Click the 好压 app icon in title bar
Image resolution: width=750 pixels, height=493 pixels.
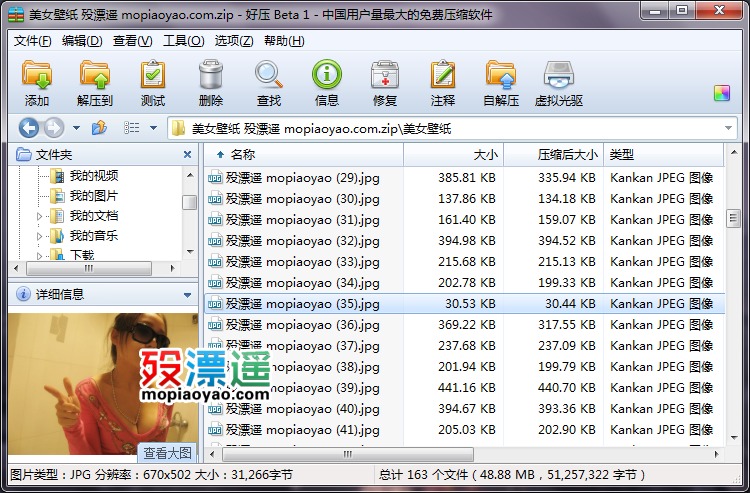(16, 14)
